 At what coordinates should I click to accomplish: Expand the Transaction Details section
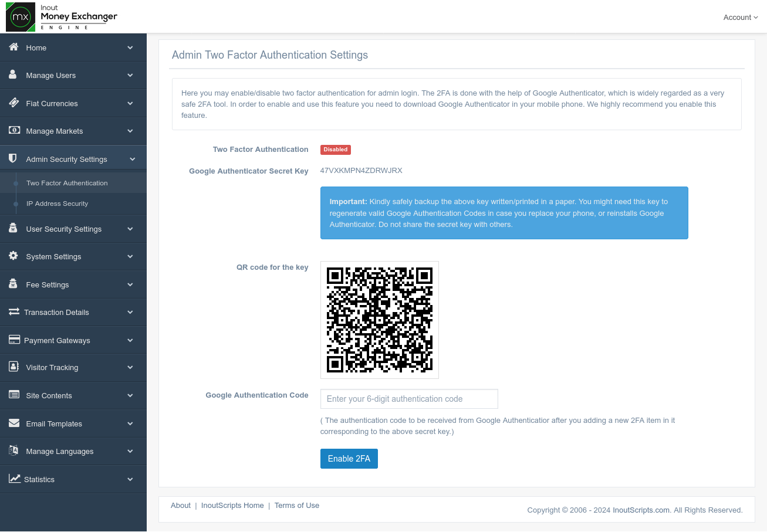click(73, 312)
